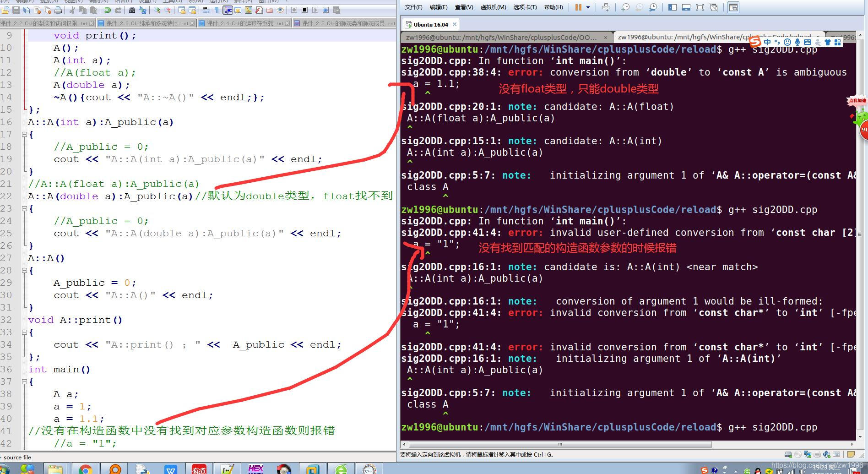Collapse fold marker at line 17
The image size is (868, 474).
pos(24,135)
